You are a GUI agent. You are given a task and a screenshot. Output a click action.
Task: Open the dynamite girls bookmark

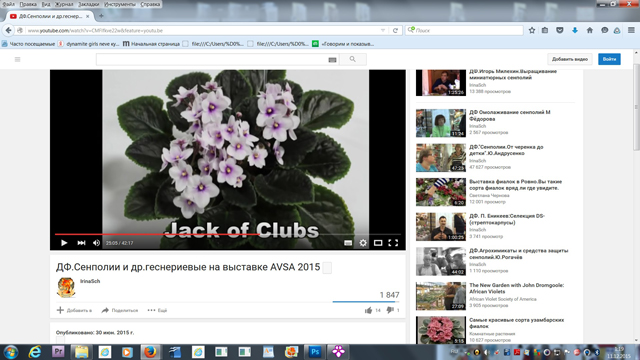pos(89,44)
